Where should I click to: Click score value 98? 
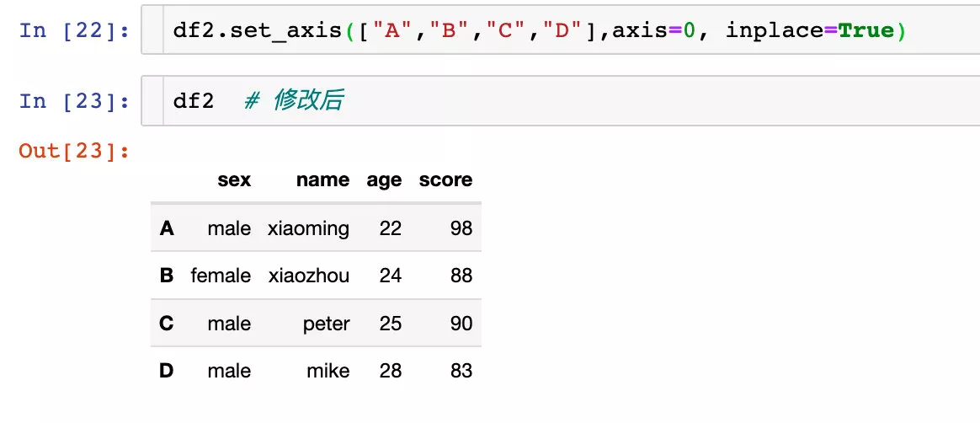(461, 228)
